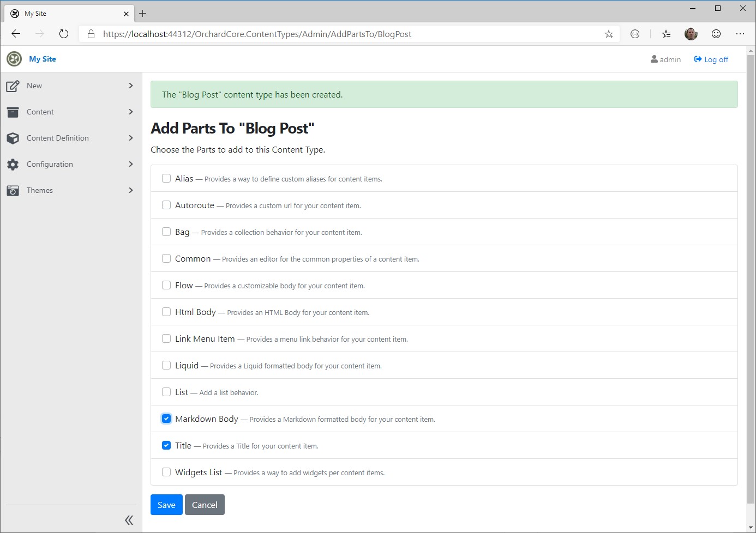The image size is (756, 533).
Task: Expand the Content Definition menu chevron
Action: coord(130,138)
